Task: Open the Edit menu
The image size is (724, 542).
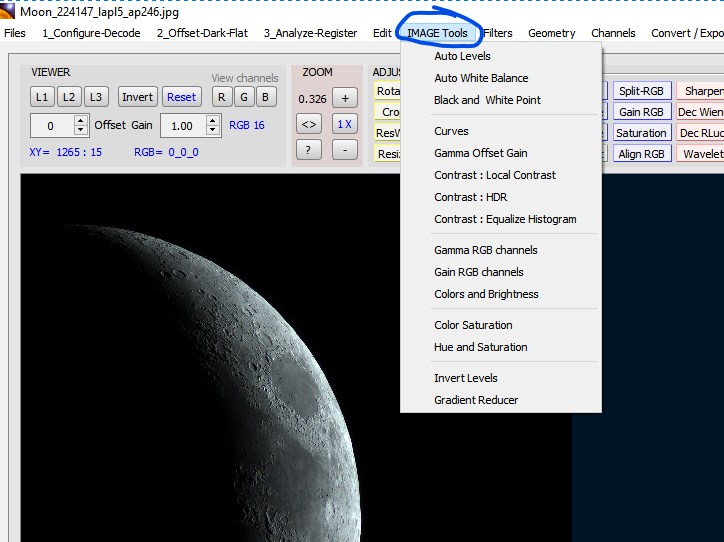Action: pos(382,33)
